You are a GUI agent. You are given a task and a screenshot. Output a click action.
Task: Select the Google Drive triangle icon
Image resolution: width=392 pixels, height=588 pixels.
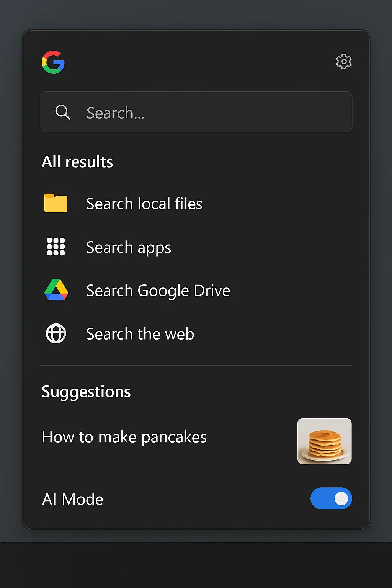pyautogui.click(x=56, y=290)
